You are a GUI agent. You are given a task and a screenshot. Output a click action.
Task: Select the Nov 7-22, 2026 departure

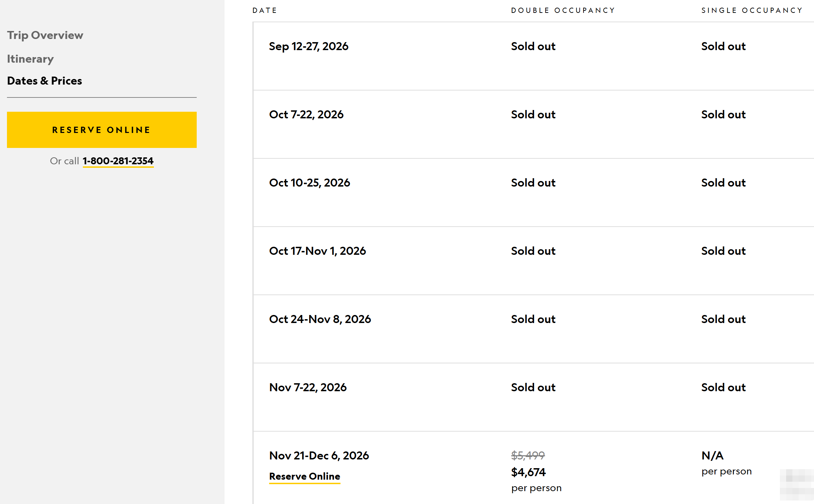533,397
